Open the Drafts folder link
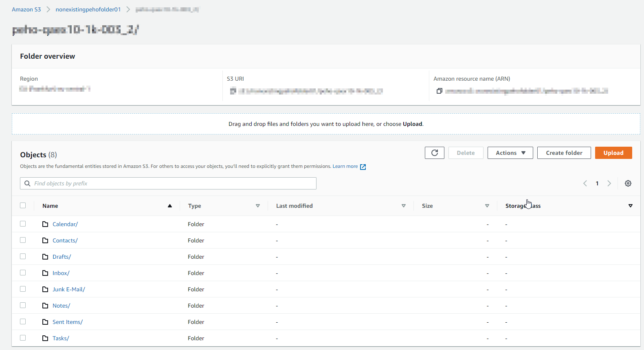Screen dimensions: 644x350 click(x=62, y=257)
